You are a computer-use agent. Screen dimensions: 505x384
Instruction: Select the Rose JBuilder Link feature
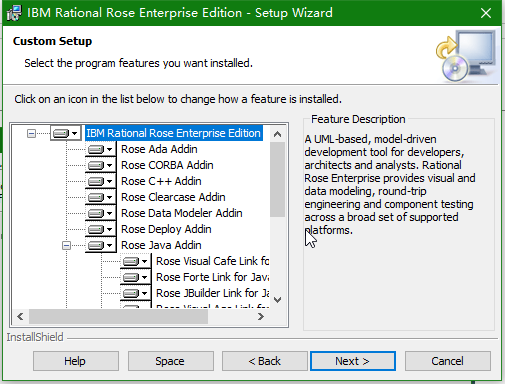(213, 293)
